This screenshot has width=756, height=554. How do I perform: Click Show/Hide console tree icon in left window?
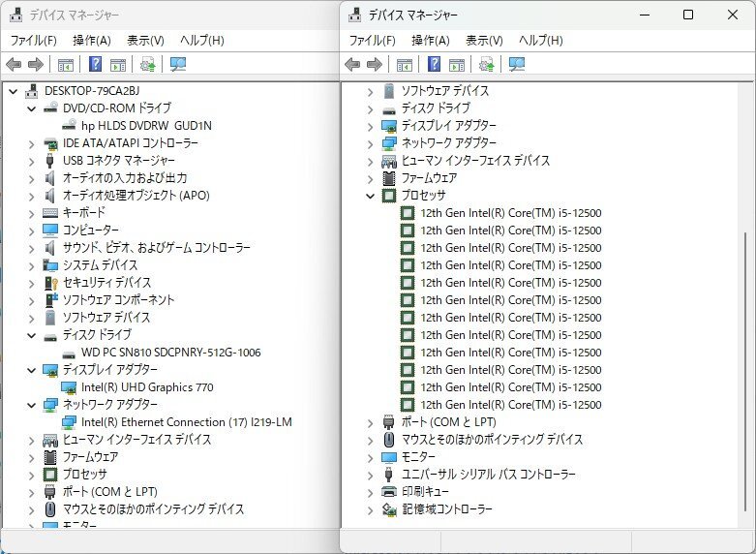coord(66,65)
